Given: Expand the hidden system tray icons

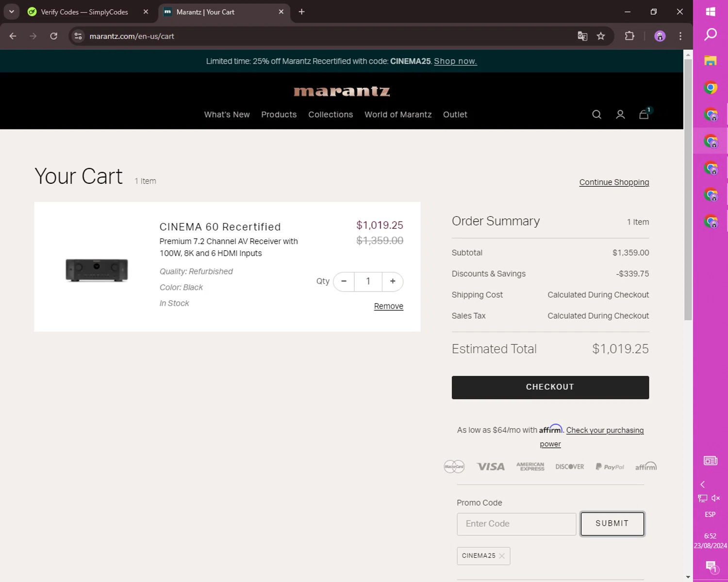Looking at the screenshot, I should 702,485.
